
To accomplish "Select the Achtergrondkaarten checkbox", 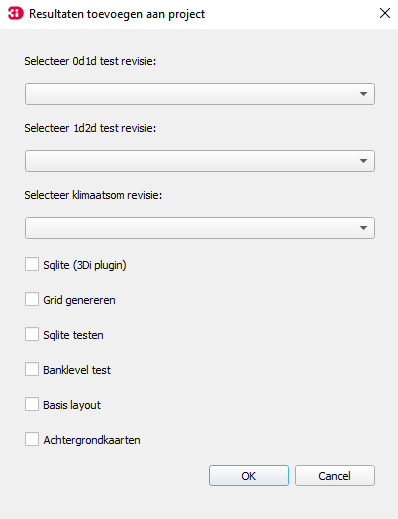I will coord(32,439).
